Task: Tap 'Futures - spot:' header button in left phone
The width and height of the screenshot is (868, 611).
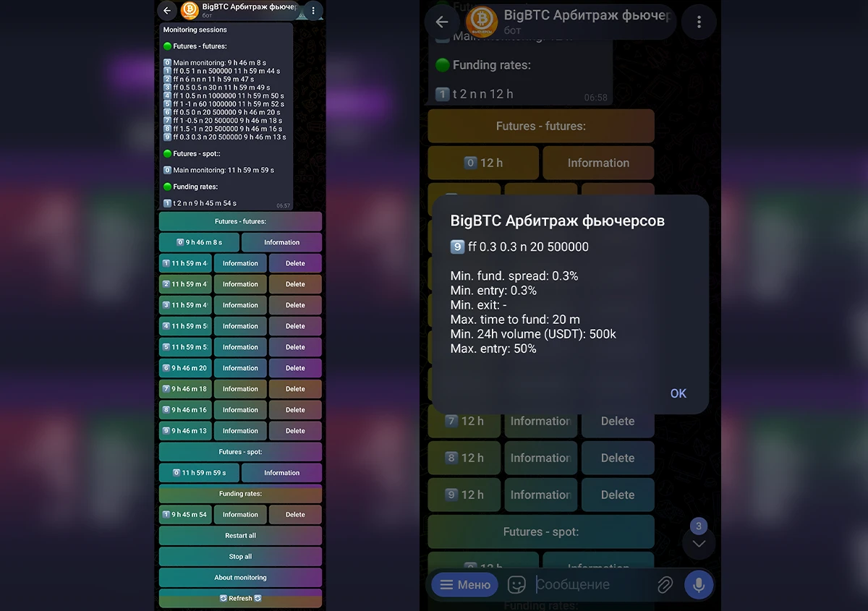Action: coord(240,452)
